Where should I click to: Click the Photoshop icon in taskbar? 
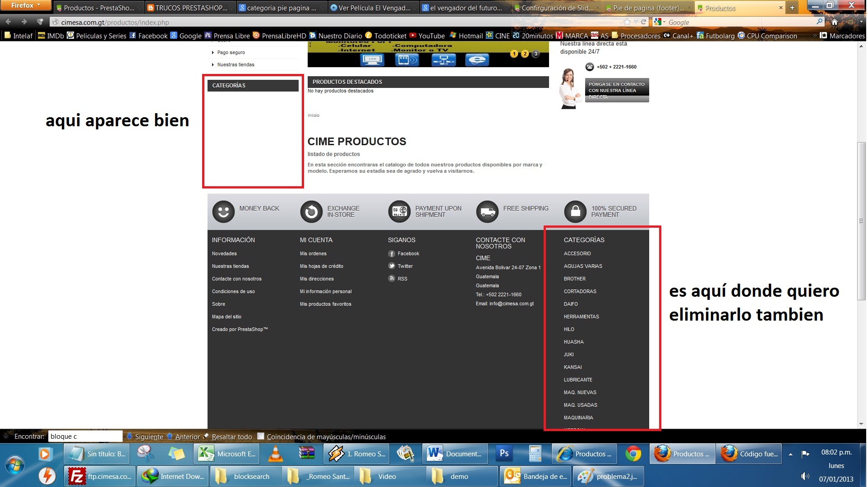tap(505, 454)
